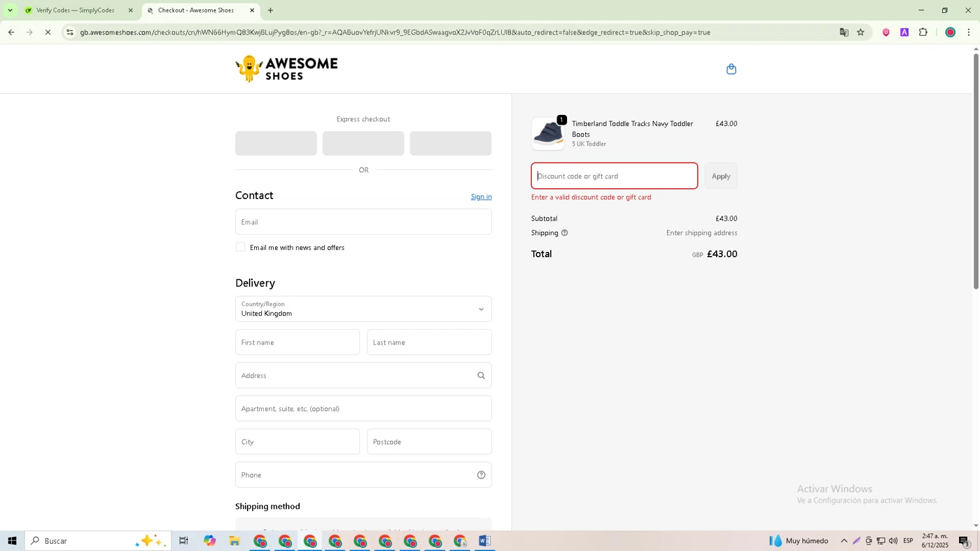Open volume control in system tray
This screenshot has width=980, height=551.
(x=893, y=541)
